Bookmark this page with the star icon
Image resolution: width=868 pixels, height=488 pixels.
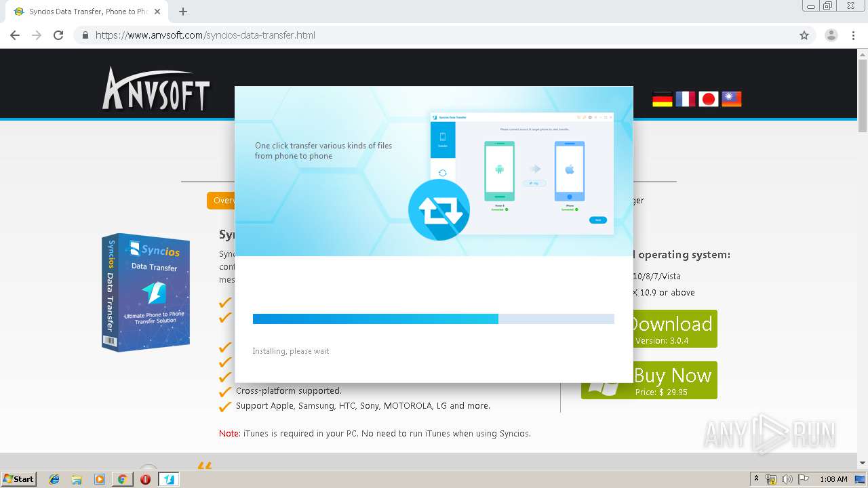tap(804, 35)
